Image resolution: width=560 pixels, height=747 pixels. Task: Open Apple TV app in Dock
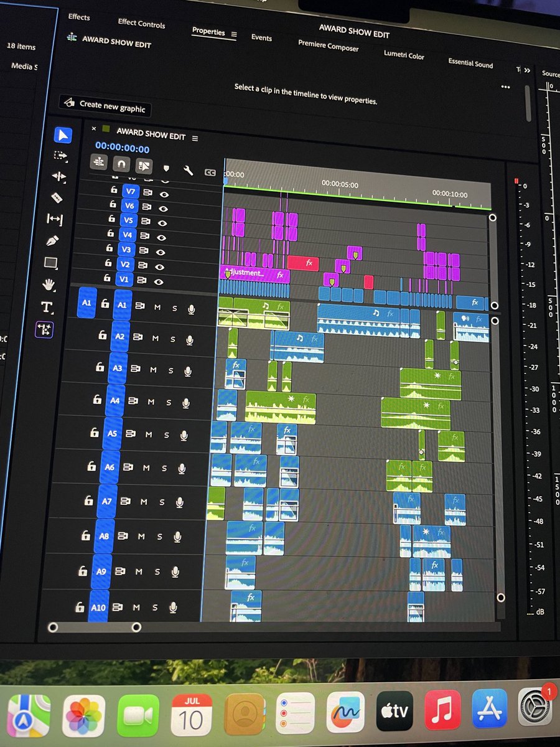[x=395, y=711]
